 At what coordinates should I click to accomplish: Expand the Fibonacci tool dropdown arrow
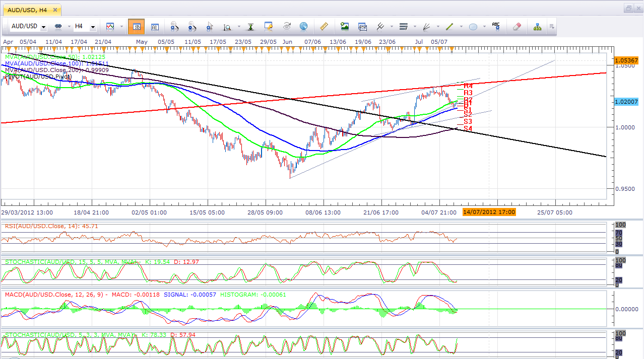coord(414,27)
